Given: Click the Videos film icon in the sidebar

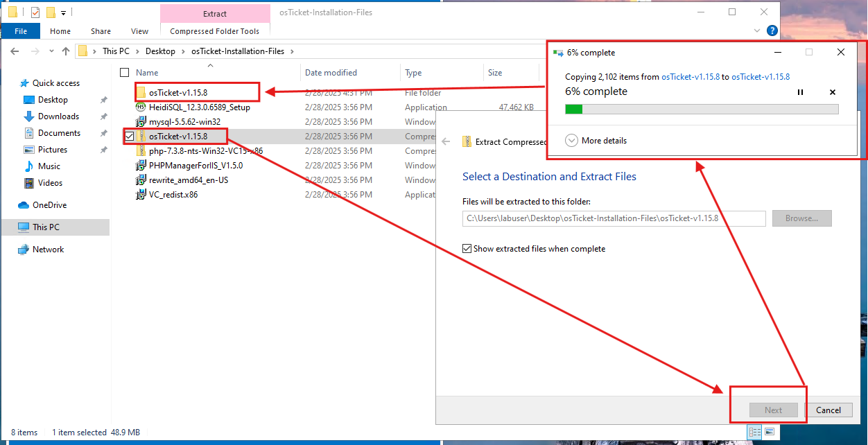Looking at the screenshot, I should [29, 183].
